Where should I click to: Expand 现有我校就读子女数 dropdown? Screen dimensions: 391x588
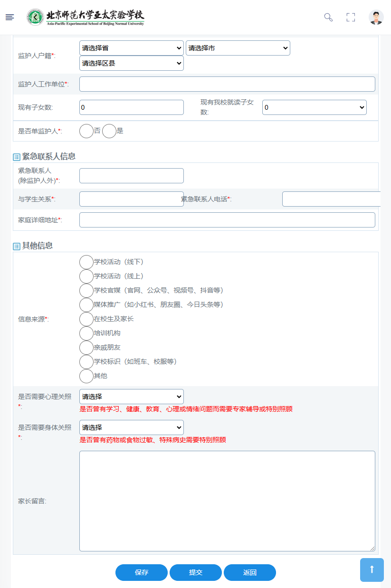pyautogui.click(x=314, y=107)
